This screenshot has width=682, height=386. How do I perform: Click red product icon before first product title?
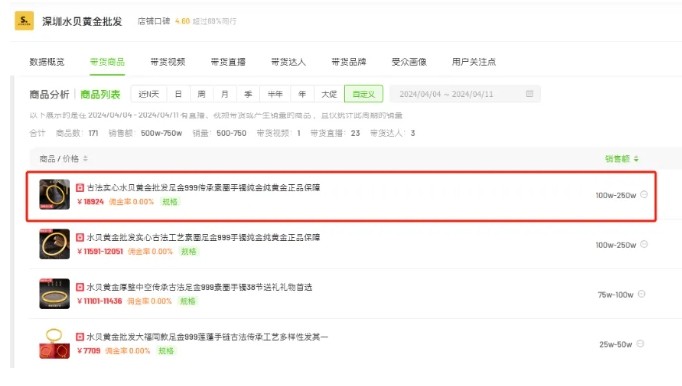[80, 188]
